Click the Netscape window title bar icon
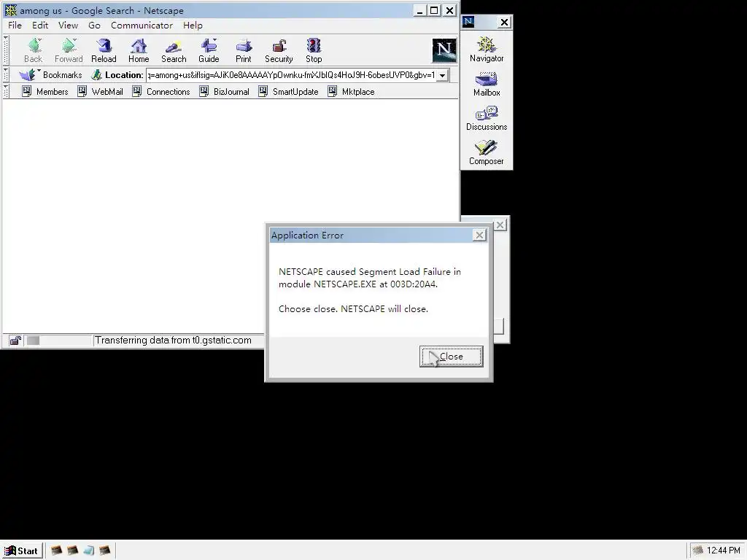 [x=10, y=10]
